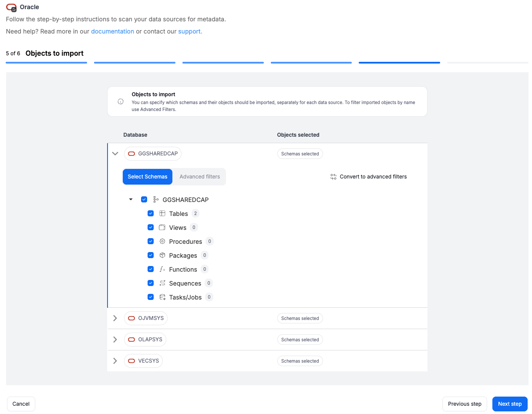Click the Tasks/Jobs tree item label

point(185,297)
